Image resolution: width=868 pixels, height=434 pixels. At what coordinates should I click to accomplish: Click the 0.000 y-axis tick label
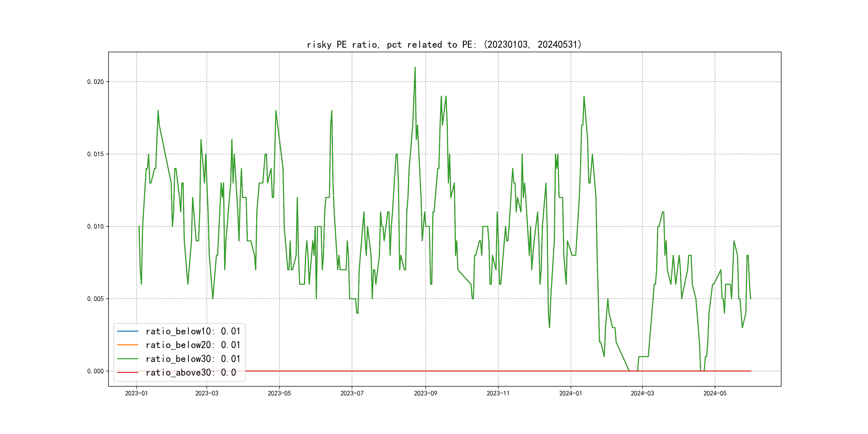pos(95,371)
